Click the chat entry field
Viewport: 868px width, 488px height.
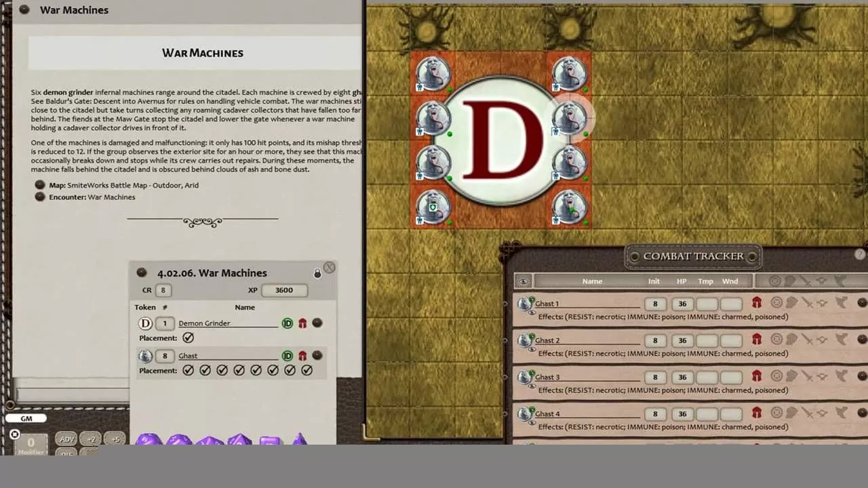point(73,394)
